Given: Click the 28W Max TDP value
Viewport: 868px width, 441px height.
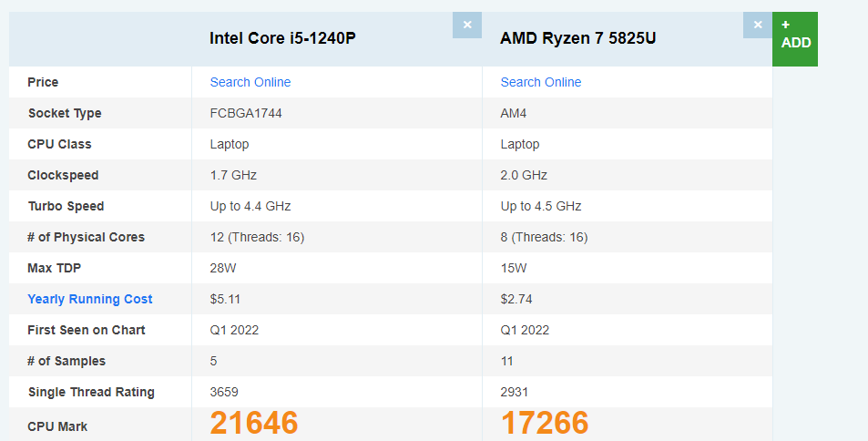Looking at the screenshot, I should click(x=223, y=268).
